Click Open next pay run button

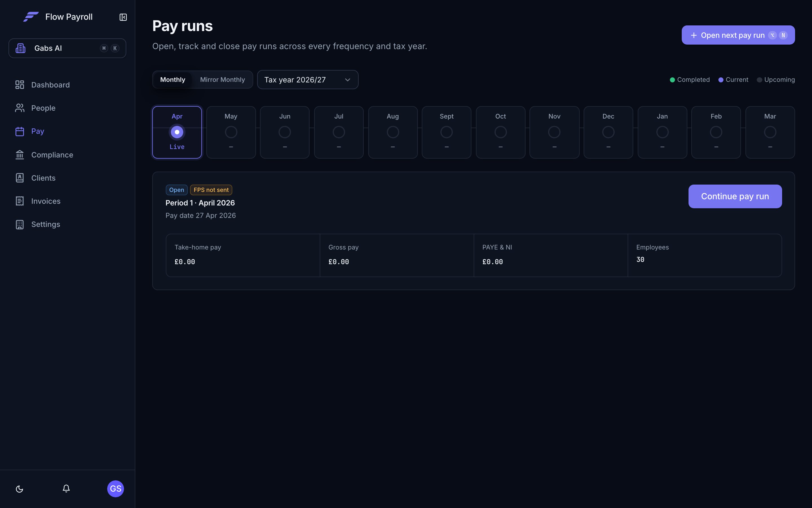[738, 35]
